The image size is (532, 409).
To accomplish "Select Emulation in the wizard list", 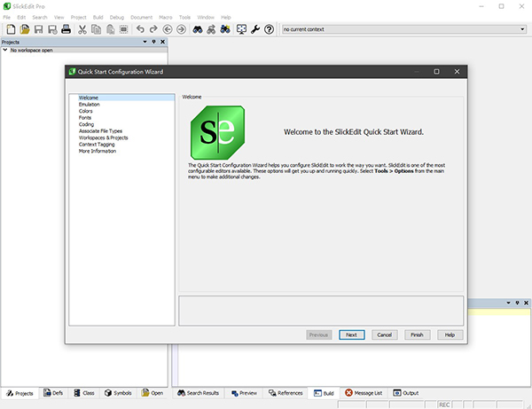I will 90,105.
